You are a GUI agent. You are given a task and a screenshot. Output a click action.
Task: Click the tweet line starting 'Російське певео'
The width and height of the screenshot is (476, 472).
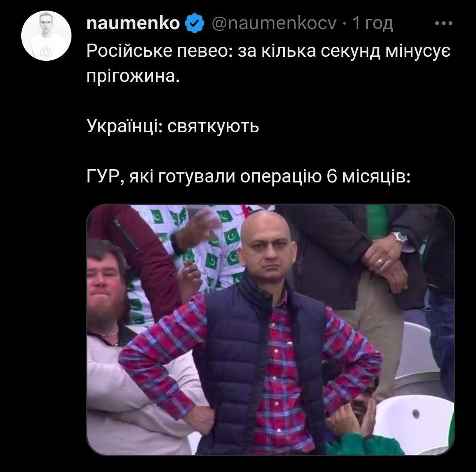[269, 51]
